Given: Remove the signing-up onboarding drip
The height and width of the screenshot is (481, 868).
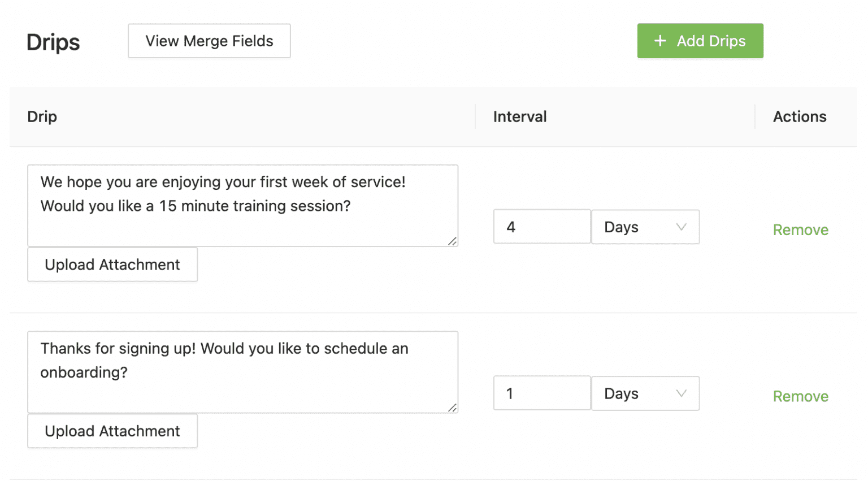Looking at the screenshot, I should click(800, 397).
